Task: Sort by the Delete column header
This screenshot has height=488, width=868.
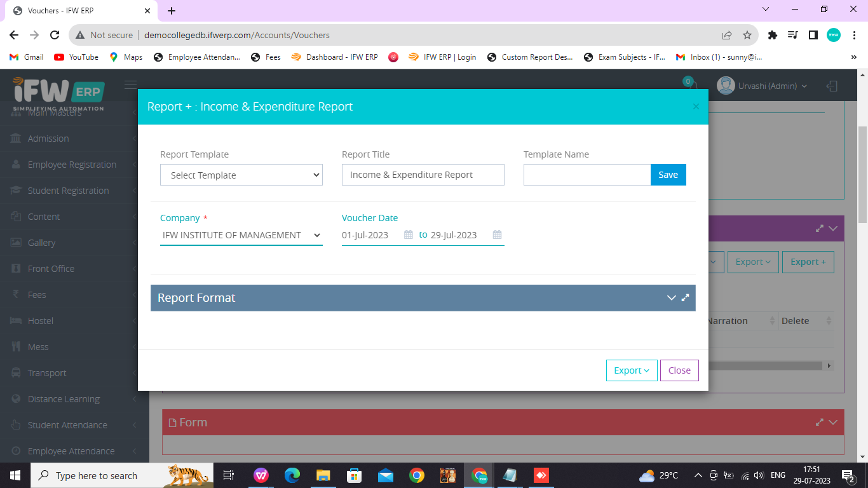Action: [x=806, y=321]
